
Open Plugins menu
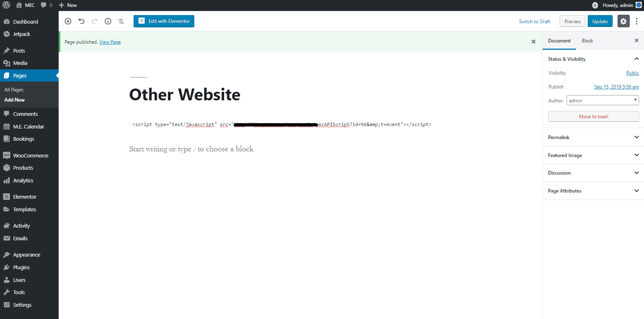click(29, 268)
